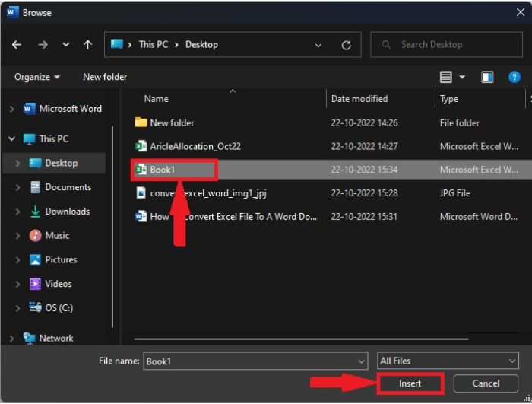Select the Book1 Excel file icon

point(141,169)
